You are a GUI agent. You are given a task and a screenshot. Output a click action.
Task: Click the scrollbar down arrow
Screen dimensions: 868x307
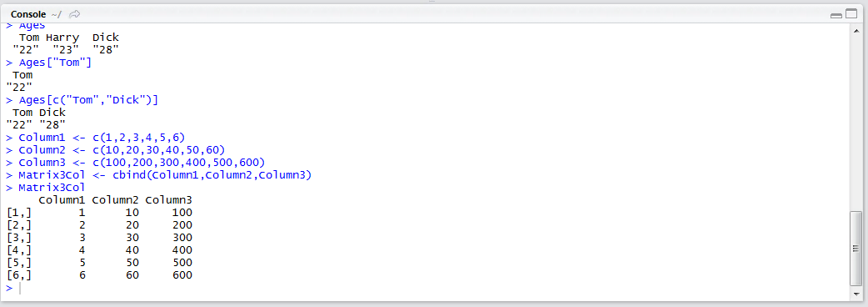click(x=856, y=294)
